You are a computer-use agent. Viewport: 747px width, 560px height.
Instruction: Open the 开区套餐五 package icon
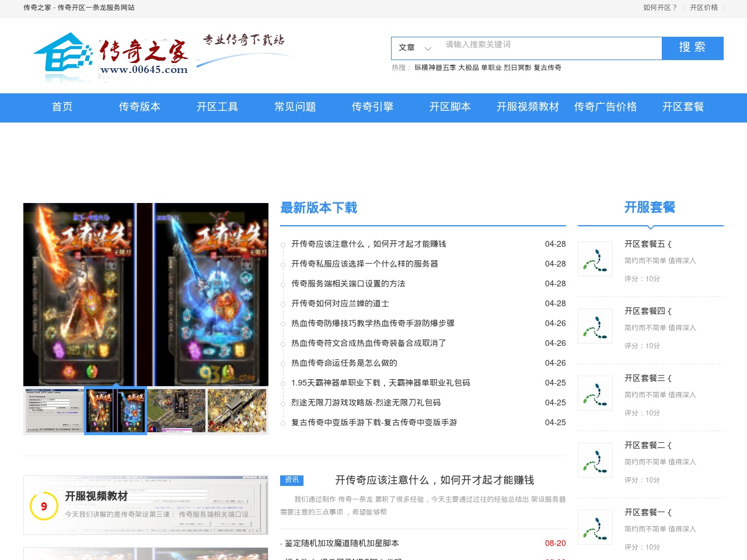pyautogui.click(x=595, y=259)
